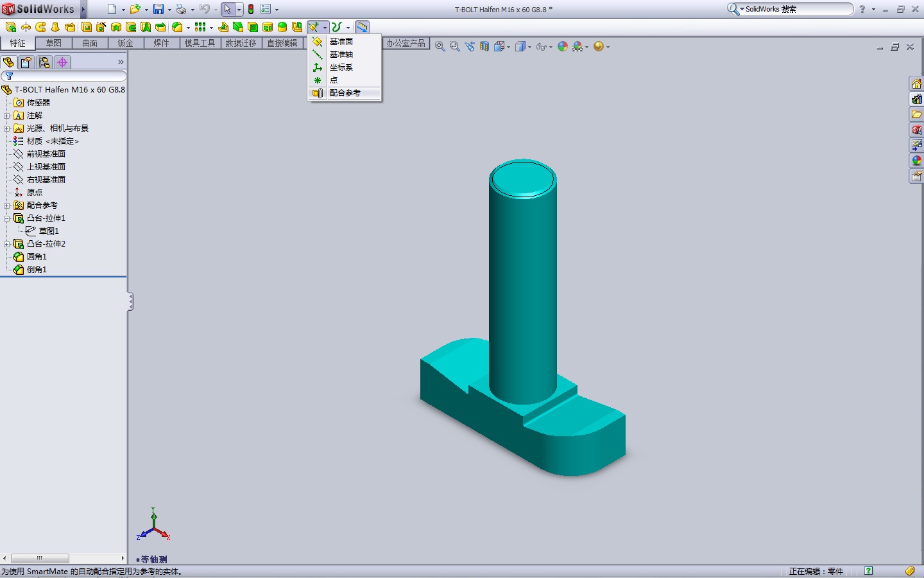Switch to the 草图 tab

pyautogui.click(x=54, y=43)
